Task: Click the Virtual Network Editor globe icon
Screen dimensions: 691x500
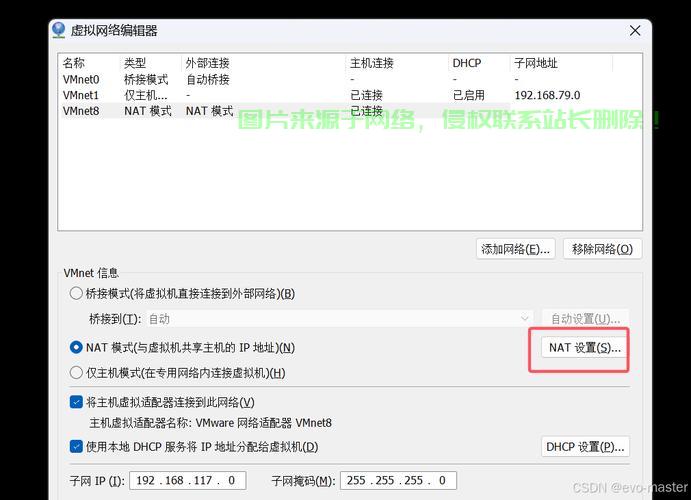Action: [58, 30]
